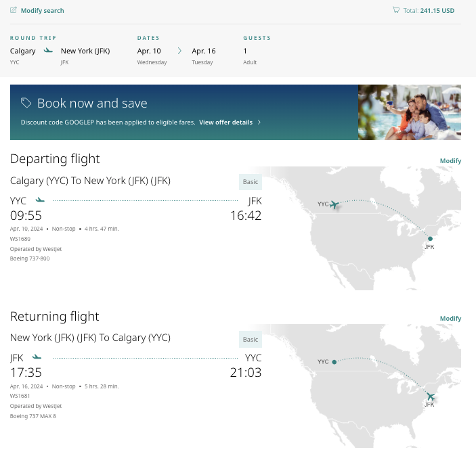Click the plane icon beside JFK return
This screenshot has width=476, height=454.
tap(37, 357)
